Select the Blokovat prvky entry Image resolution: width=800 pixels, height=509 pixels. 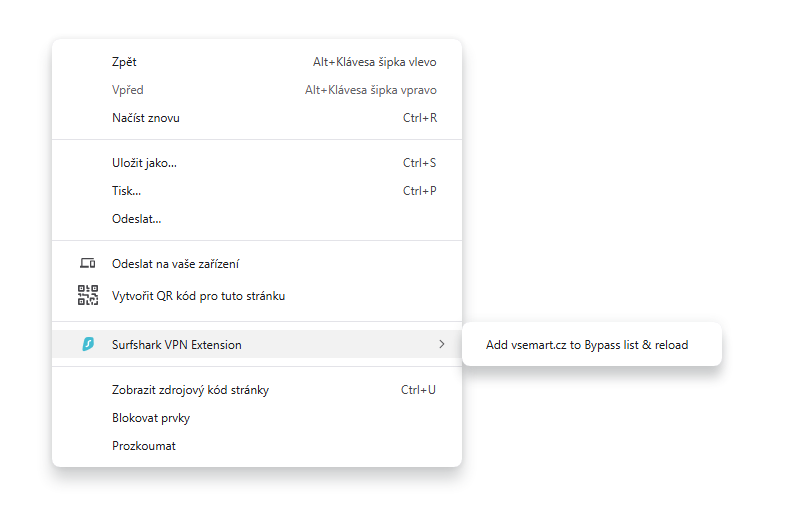(151, 418)
